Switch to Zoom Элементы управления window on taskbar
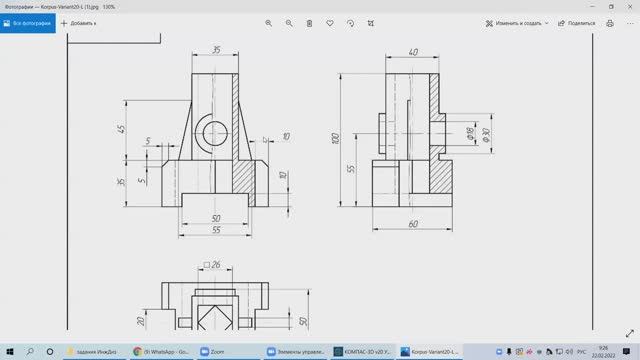 tap(296, 351)
